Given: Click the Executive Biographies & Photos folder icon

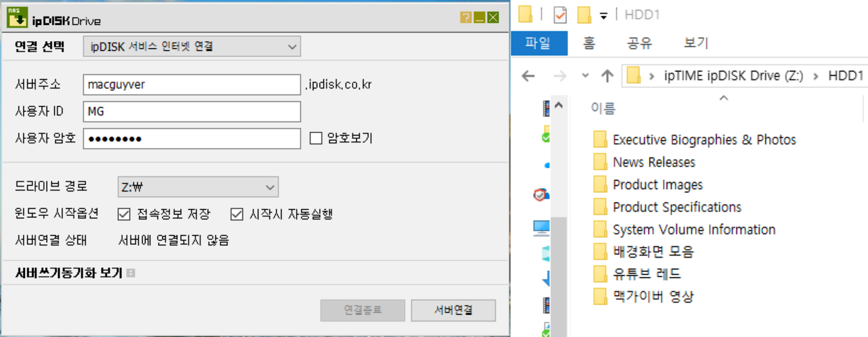Looking at the screenshot, I should click(x=600, y=139).
